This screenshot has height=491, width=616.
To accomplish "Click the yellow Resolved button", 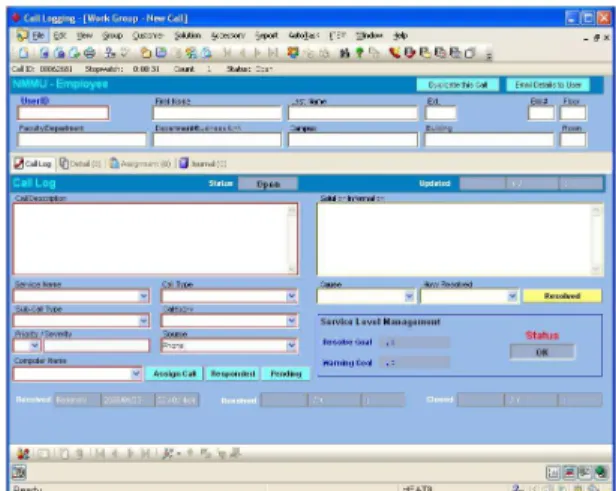I will coord(562,296).
